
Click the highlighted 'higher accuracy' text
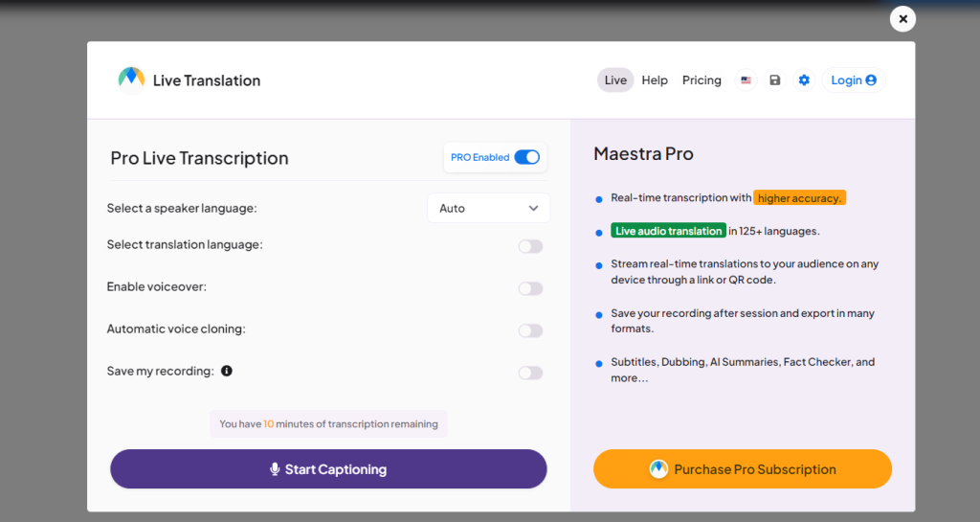coord(799,198)
